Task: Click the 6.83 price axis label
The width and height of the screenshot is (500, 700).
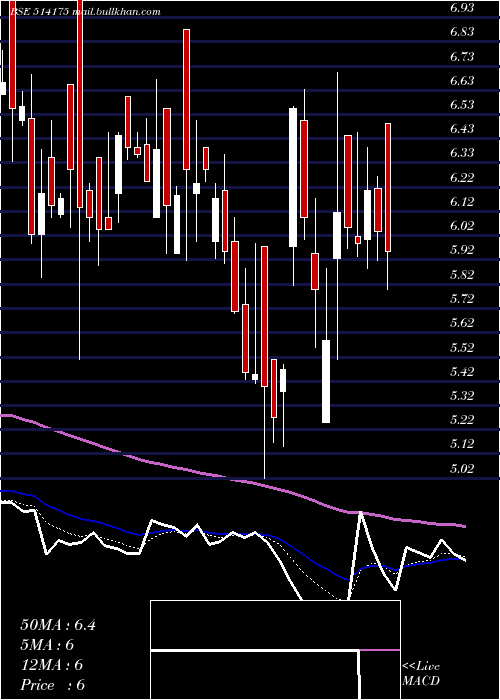Action: [x=462, y=32]
